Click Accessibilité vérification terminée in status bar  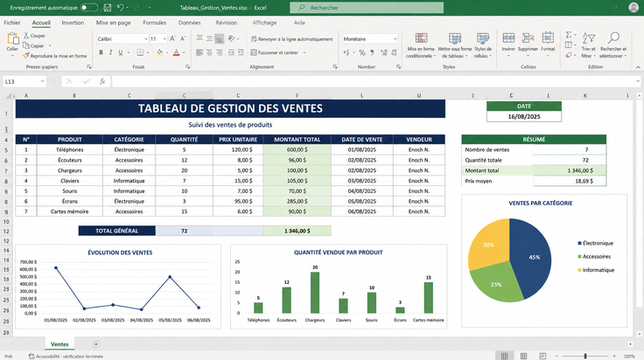point(66,357)
